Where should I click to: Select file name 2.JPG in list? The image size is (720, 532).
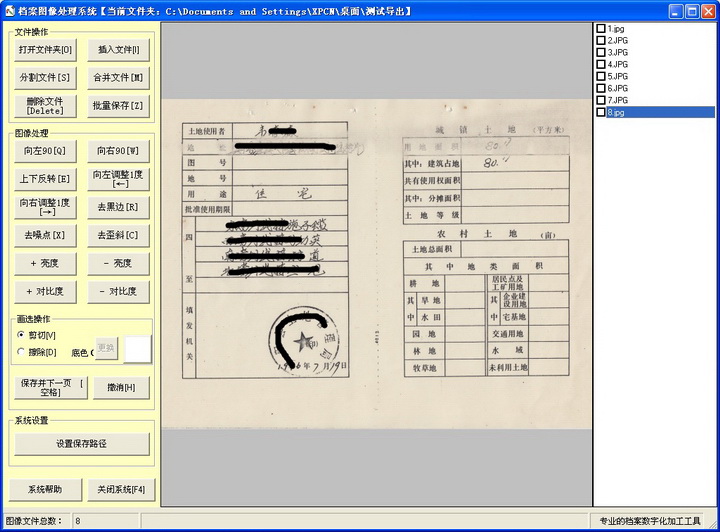[x=618, y=40]
